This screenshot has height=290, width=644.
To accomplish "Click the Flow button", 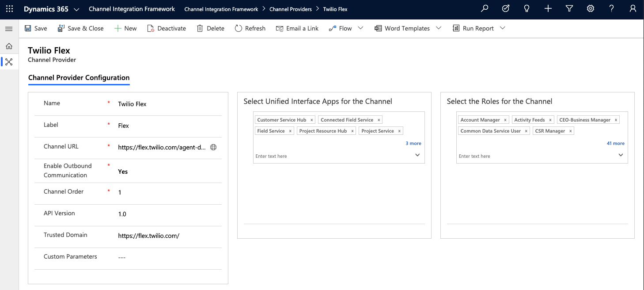I will (340, 28).
